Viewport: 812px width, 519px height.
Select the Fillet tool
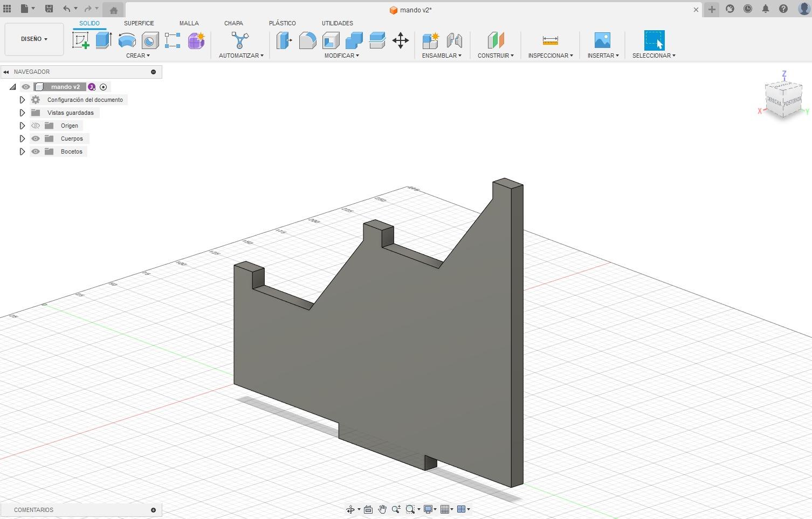click(307, 40)
